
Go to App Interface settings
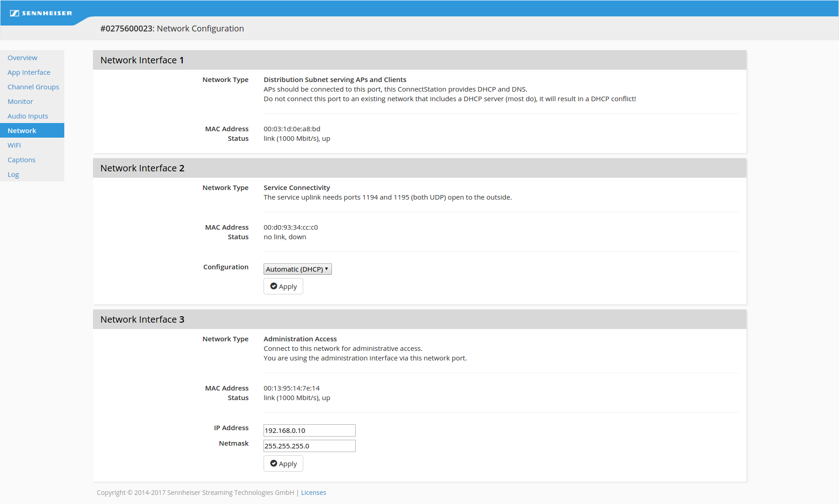click(x=29, y=72)
